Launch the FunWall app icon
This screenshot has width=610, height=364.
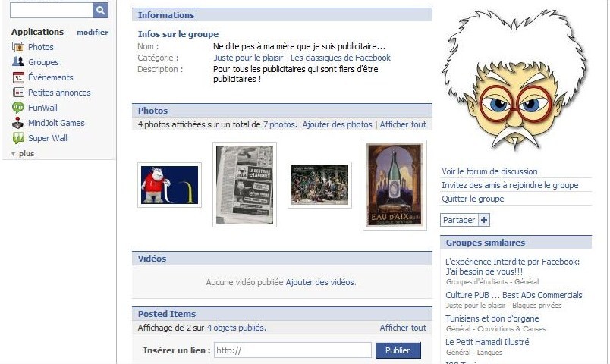click(x=18, y=108)
